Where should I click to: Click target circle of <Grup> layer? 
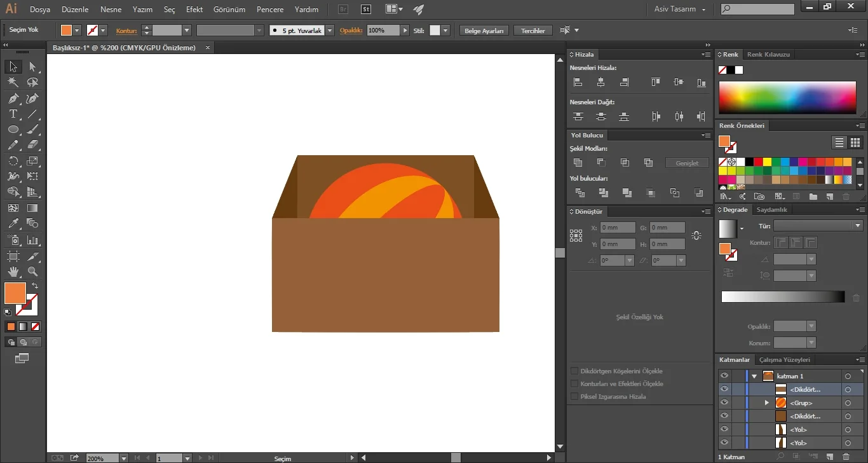coord(848,403)
